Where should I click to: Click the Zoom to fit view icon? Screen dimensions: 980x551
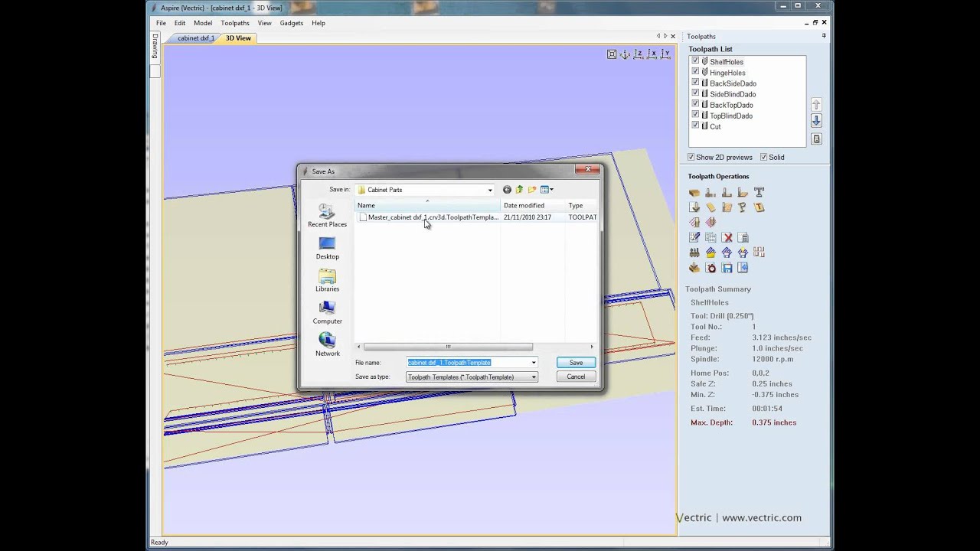(612, 54)
